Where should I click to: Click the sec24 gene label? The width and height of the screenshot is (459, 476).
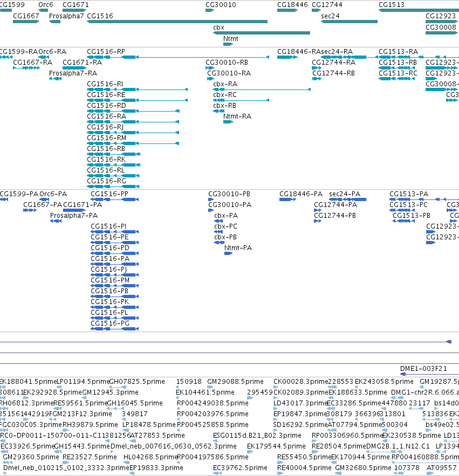[x=330, y=16]
